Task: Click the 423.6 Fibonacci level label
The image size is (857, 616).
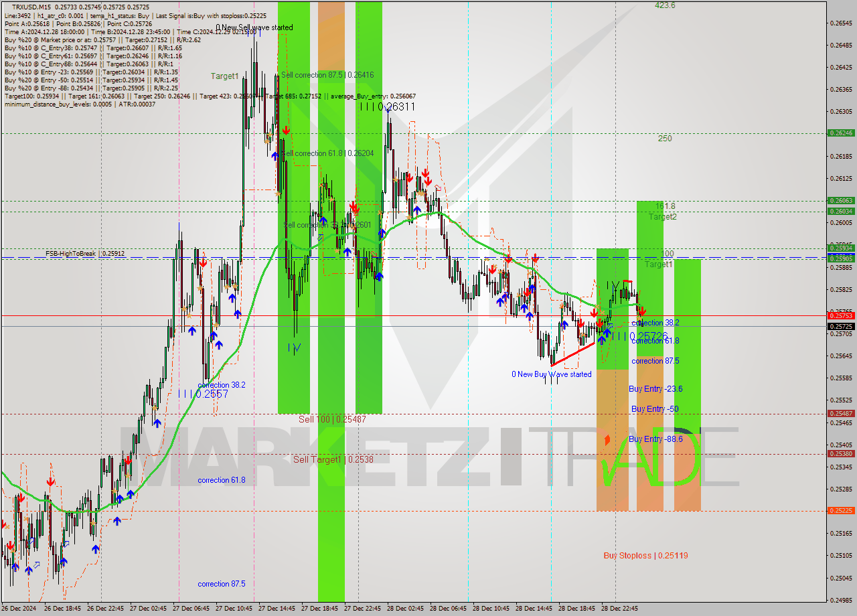Action: pos(665,5)
